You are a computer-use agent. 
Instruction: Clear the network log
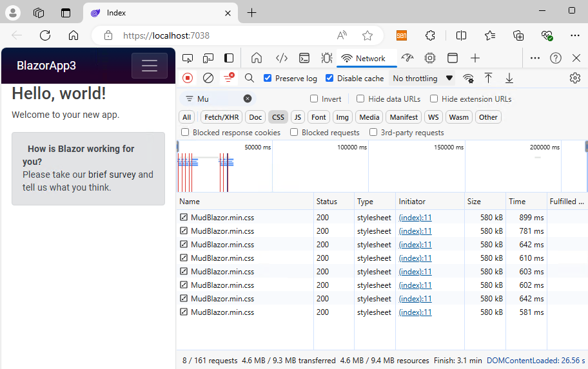coord(208,78)
